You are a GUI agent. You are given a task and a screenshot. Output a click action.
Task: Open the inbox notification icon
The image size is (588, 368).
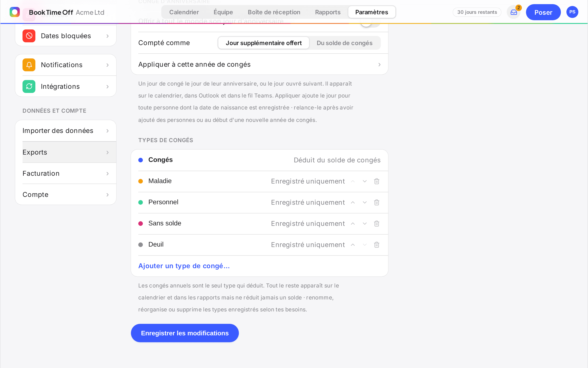tap(514, 12)
